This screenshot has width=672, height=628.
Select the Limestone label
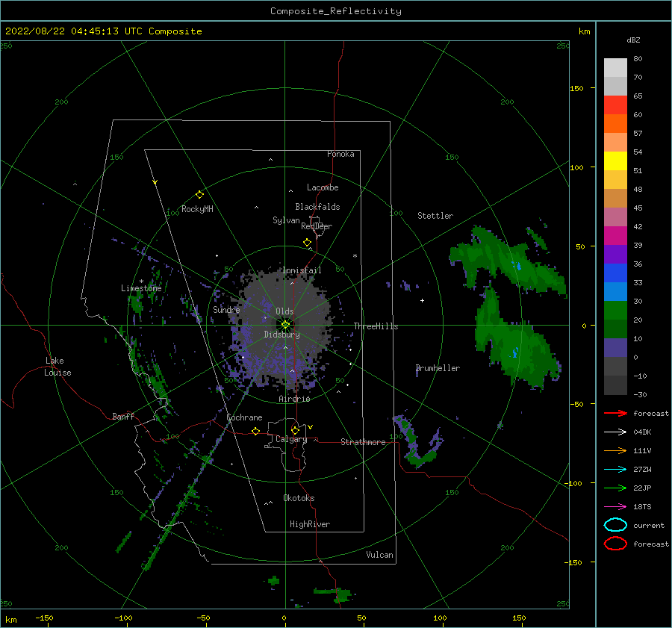point(141,288)
